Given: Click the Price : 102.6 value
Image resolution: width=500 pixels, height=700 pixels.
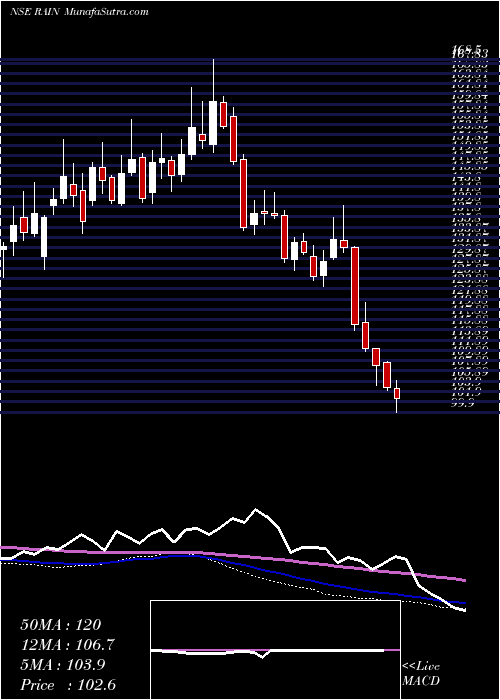Looking at the screenshot, I should point(69,685).
